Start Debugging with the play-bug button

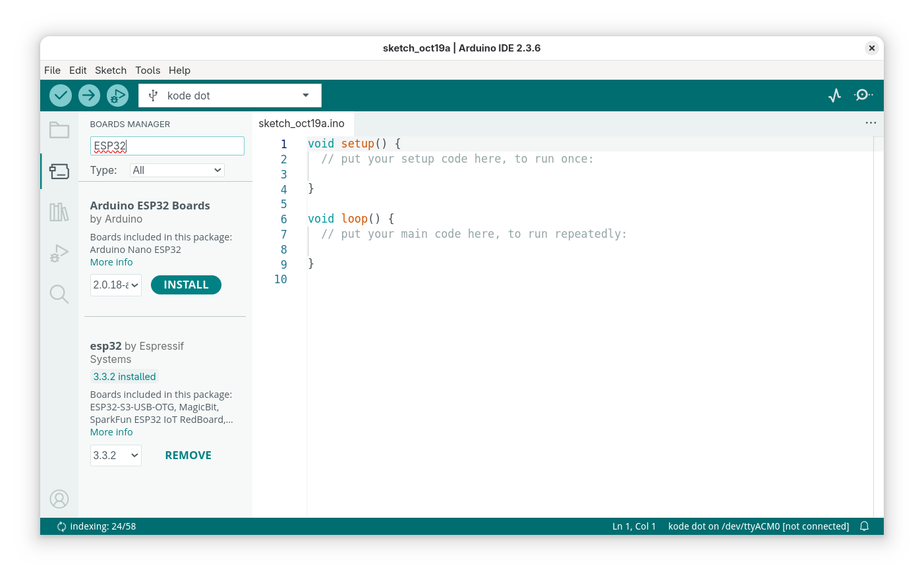point(117,96)
